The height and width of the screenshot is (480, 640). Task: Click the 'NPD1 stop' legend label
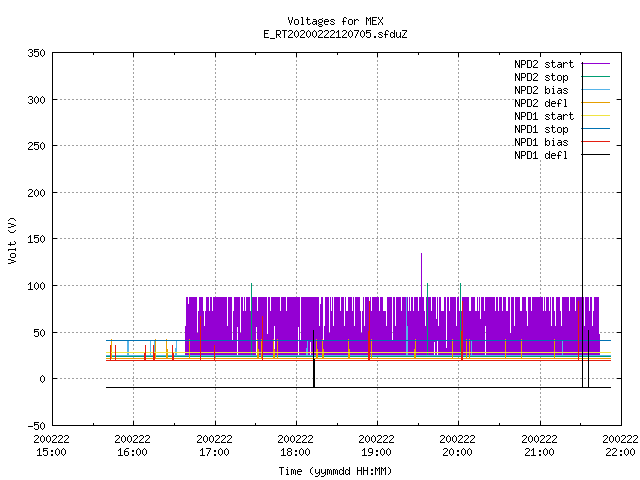point(541,129)
